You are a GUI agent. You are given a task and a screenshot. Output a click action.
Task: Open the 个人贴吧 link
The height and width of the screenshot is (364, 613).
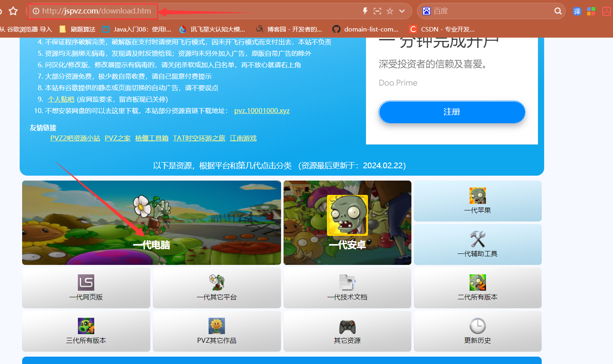tap(61, 99)
